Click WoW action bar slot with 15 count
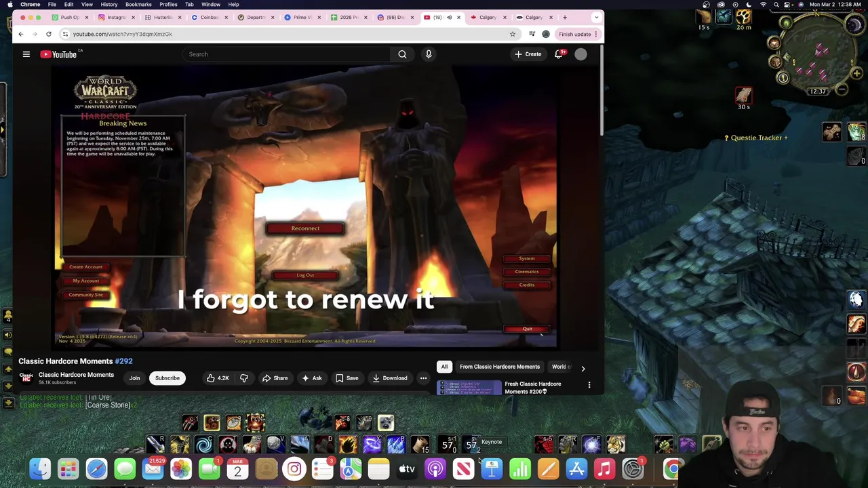 (420, 445)
